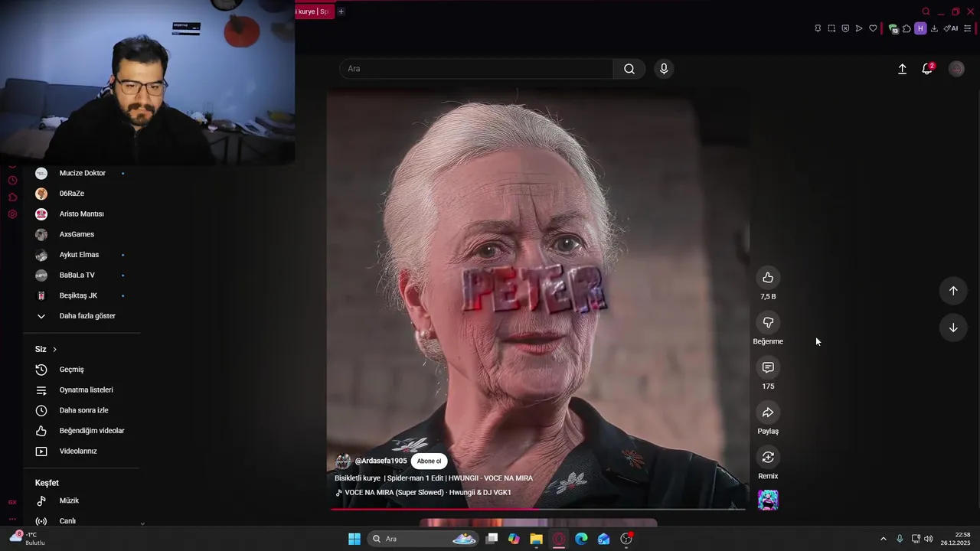Take a snapshot with the capture icon
This screenshot has height=551, width=980.
(x=831, y=28)
